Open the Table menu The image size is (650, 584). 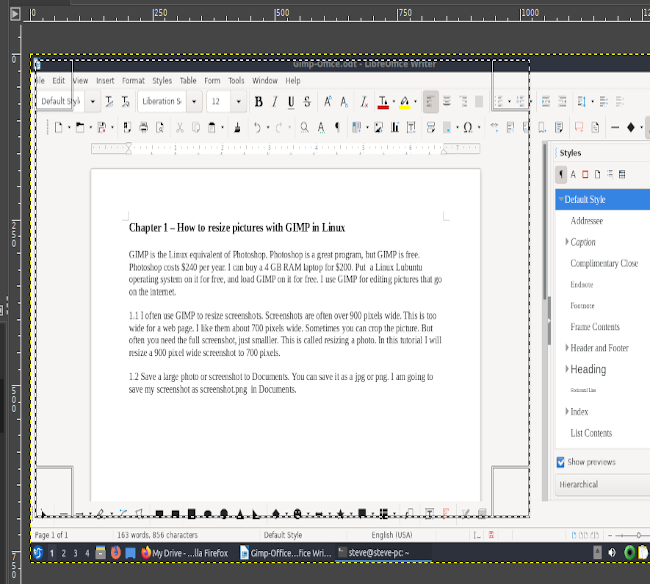[x=186, y=81]
